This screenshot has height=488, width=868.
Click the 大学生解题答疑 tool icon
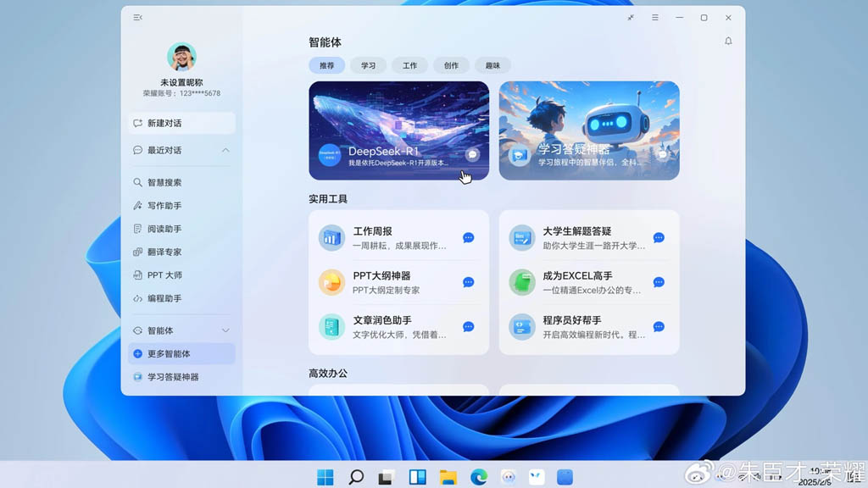522,238
